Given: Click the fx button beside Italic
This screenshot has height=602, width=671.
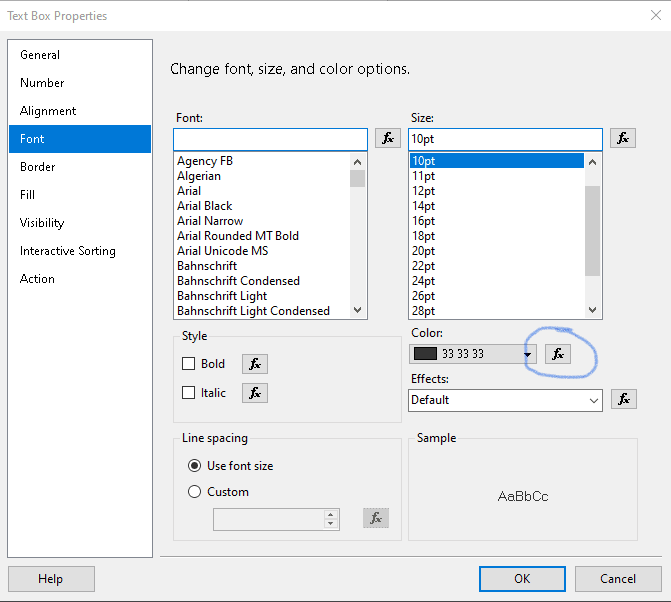Looking at the screenshot, I should point(255,393).
